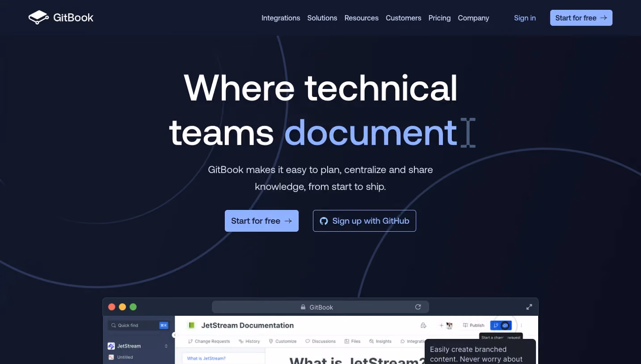Image resolution: width=641 pixels, height=364 pixels.
Task: Click the plus add-member icon
Action: click(x=442, y=326)
